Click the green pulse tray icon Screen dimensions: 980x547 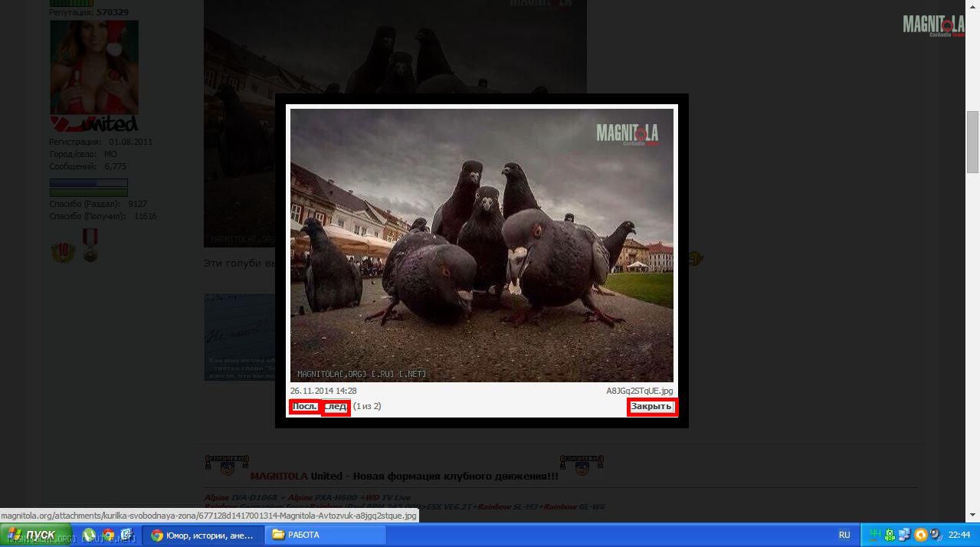tap(875, 535)
